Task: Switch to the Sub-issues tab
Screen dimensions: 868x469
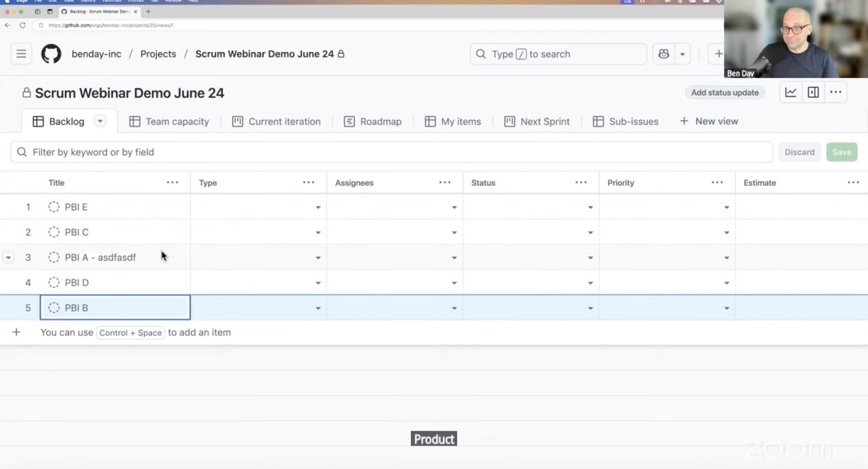Action: [626, 122]
